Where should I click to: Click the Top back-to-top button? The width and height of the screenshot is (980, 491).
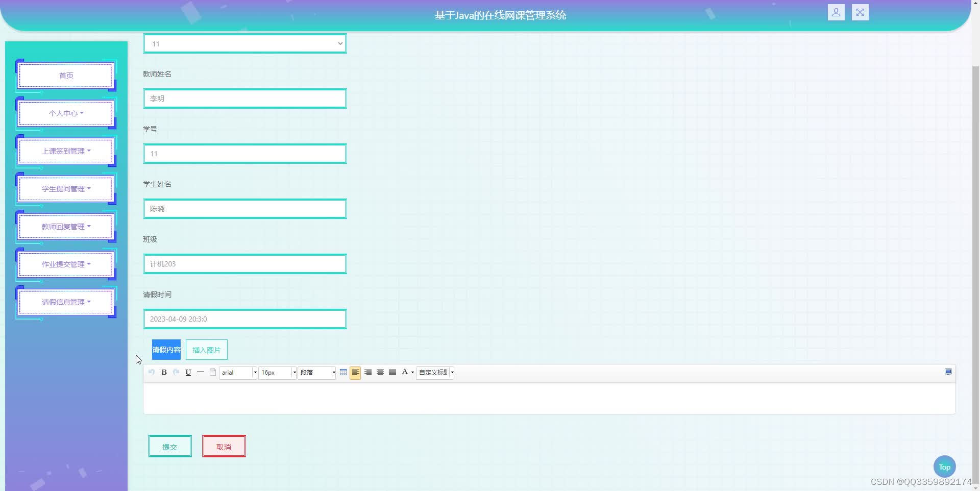[945, 467]
